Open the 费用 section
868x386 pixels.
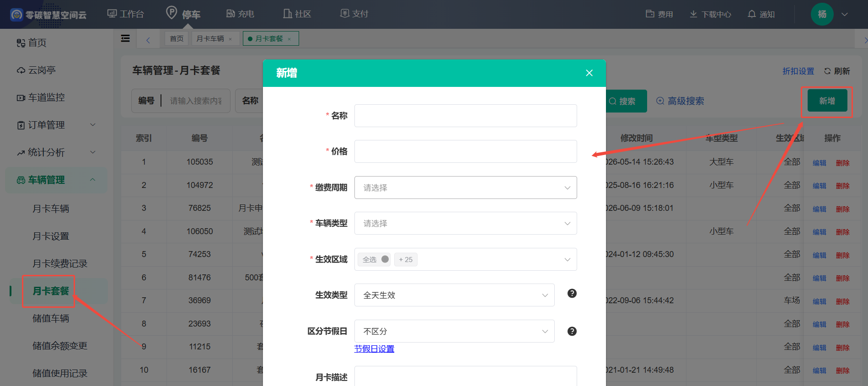tap(659, 14)
